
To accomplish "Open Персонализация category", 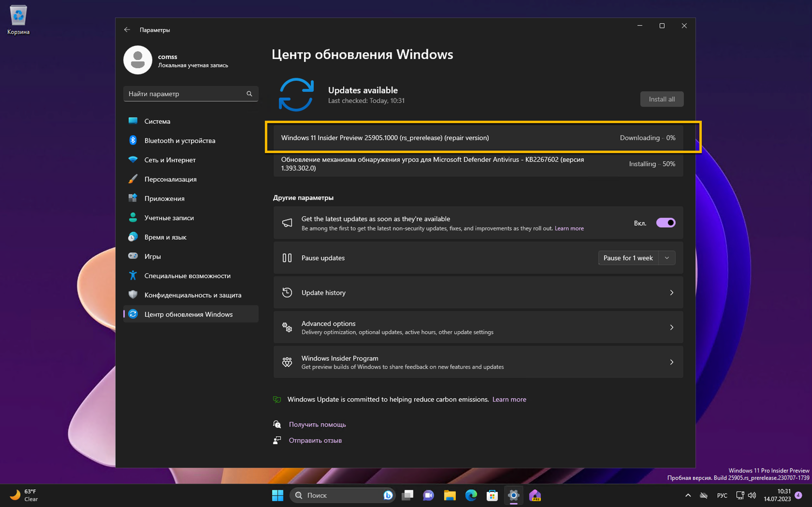I will click(x=191, y=179).
